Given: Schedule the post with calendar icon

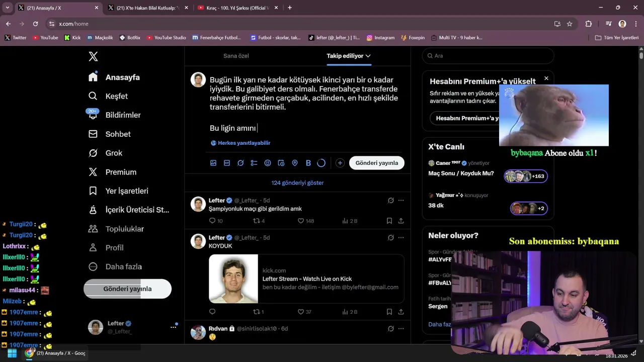Looking at the screenshot, I should (281, 163).
